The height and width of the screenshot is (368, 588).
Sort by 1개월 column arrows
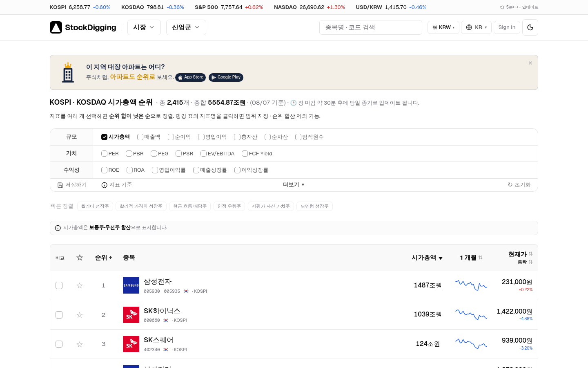tap(481, 258)
